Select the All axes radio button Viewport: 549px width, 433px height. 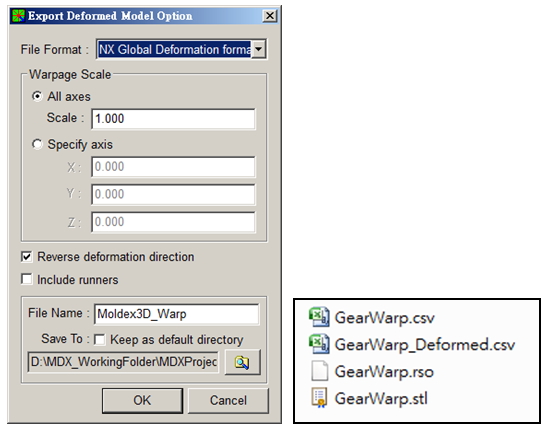click(x=37, y=96)
